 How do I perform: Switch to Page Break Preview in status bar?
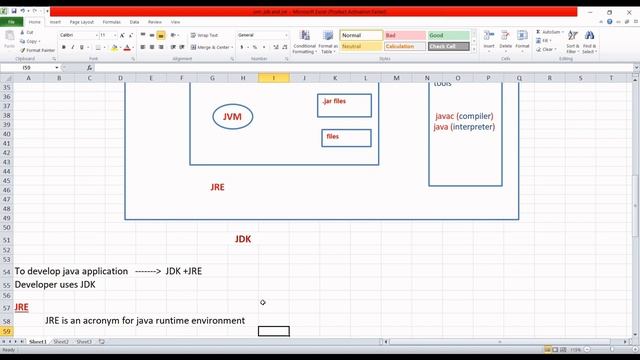tap(563, 350)
